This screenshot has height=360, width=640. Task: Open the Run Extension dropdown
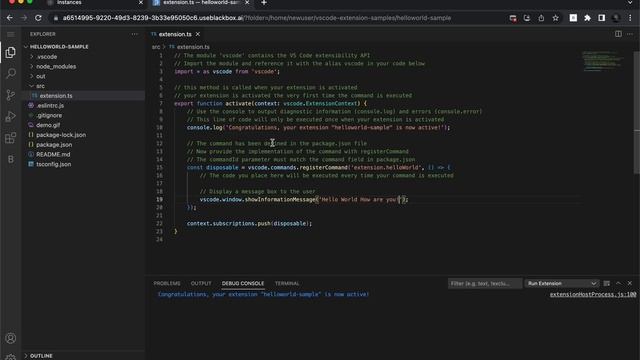(x=562, y=283)
